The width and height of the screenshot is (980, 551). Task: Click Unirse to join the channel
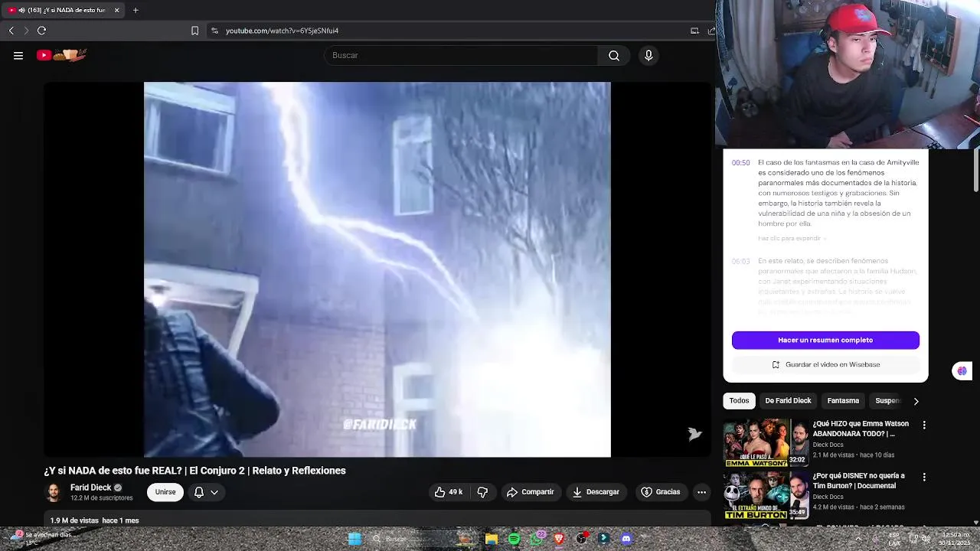[165, 492]
